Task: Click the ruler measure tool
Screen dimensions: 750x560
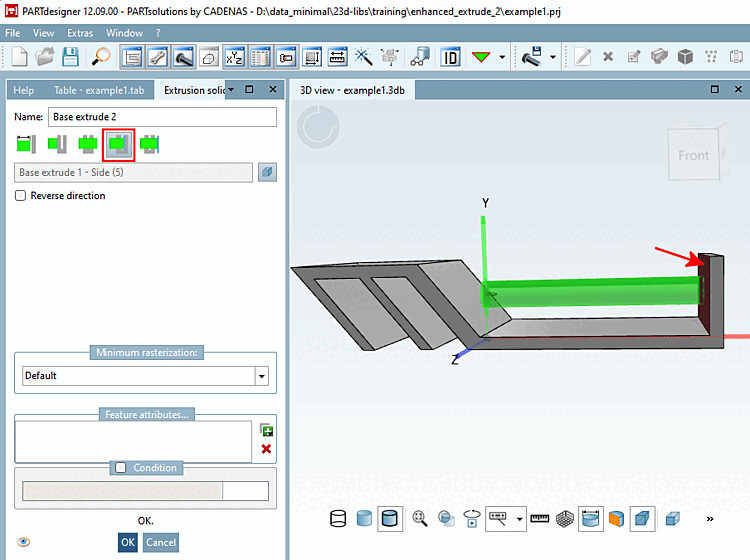Action: (x=541, y=518)
